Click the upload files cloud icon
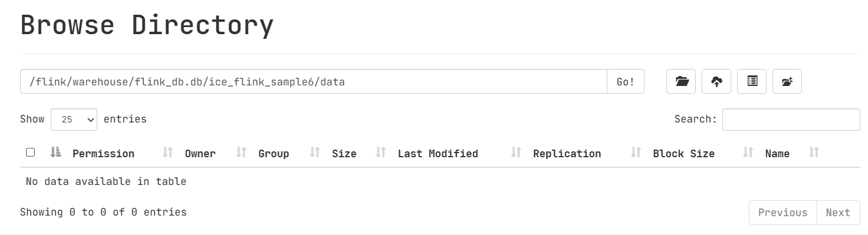This screenshot has height=235, width=868. (x=716, y=81)
